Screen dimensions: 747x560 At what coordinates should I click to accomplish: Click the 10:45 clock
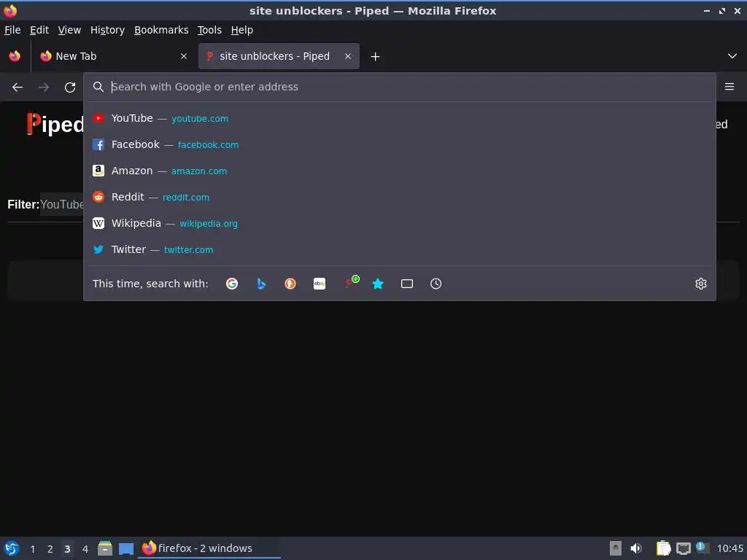tap(729, 548)
